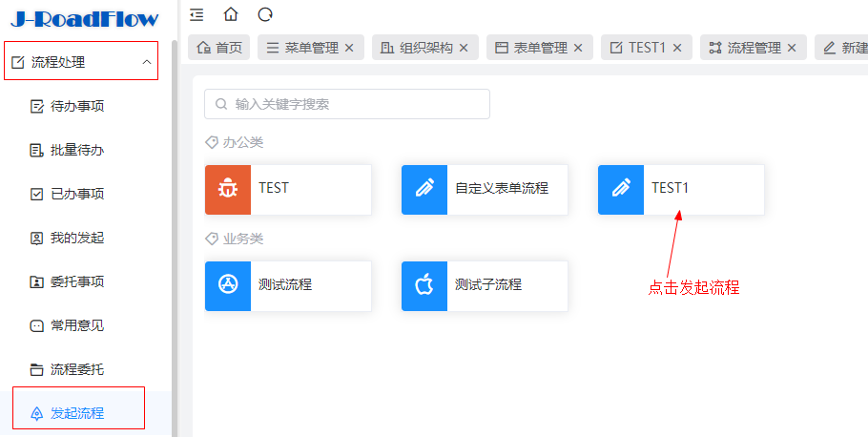Click the 批量待办 icon in sidebar
This screenshot has height=437, width=868.
pos(36,150)
